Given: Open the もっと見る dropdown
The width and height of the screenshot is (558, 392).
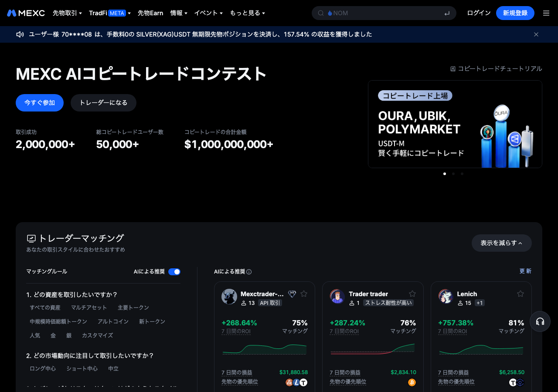Looking at the screenshot, I should [x=247, y=13].
